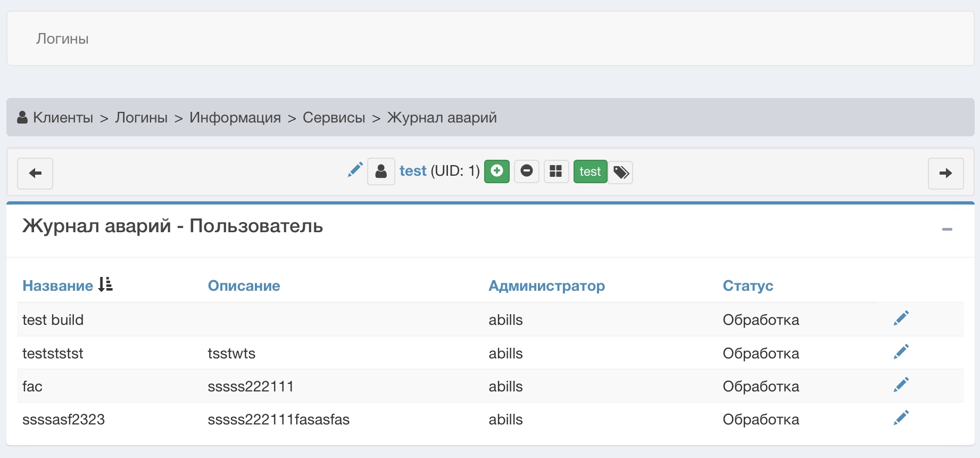The image size is (980, 458).
Task: Sort table by Описание column
Action: [x=244, y=286]
